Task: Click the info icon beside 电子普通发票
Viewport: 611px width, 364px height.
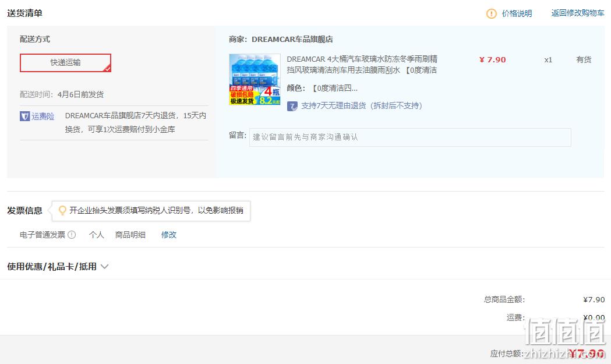Action: pos(72,235)
